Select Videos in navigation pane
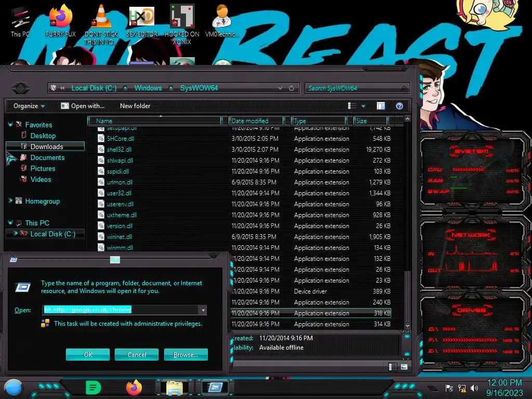The image size is (532, 399). coord(41,179)
